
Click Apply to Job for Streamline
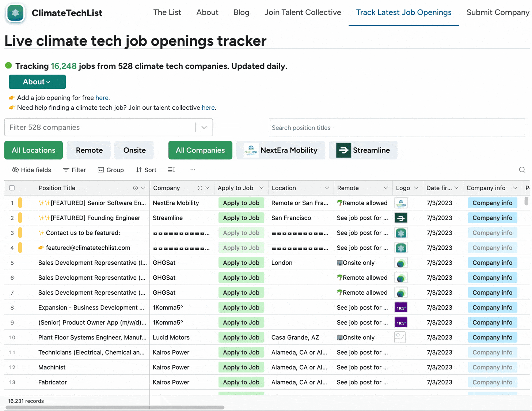point(241,218)
